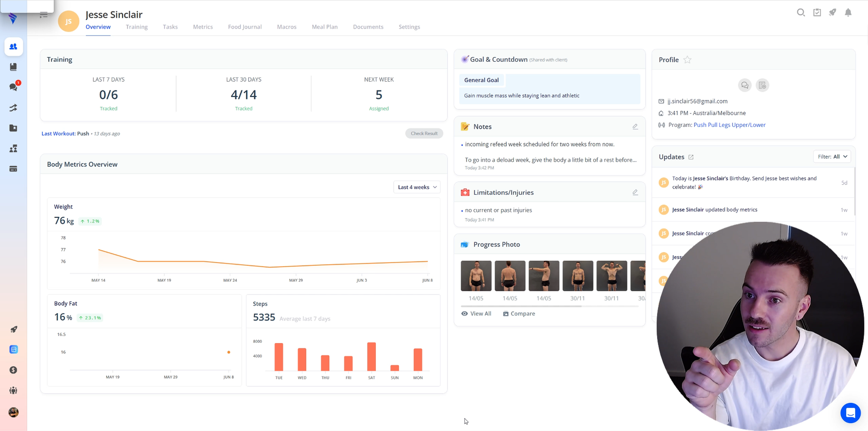
Task: Edit the Notes section pencil icon
Action: [635, 127]
